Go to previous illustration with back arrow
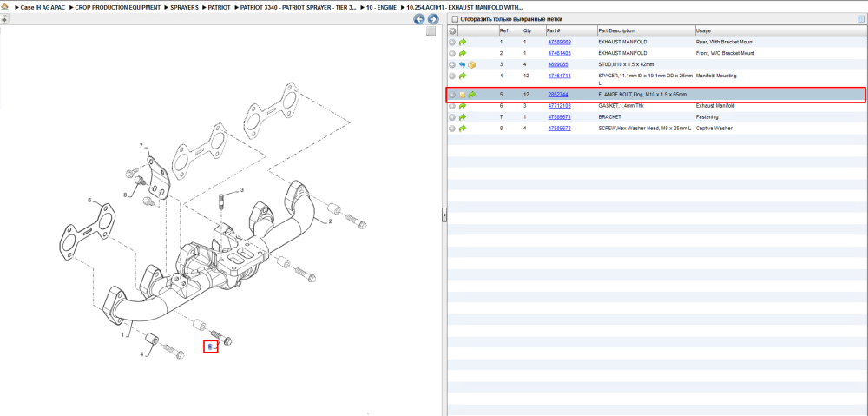868x416 pixels. click(419, 19)
